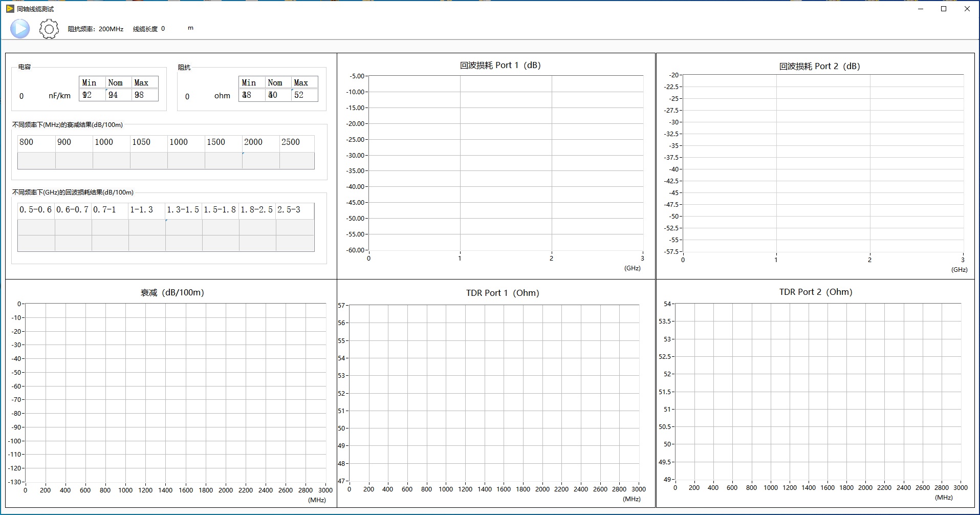Select the 0.5-0.6 GHz return loss header cell

(x=36, y=210)
